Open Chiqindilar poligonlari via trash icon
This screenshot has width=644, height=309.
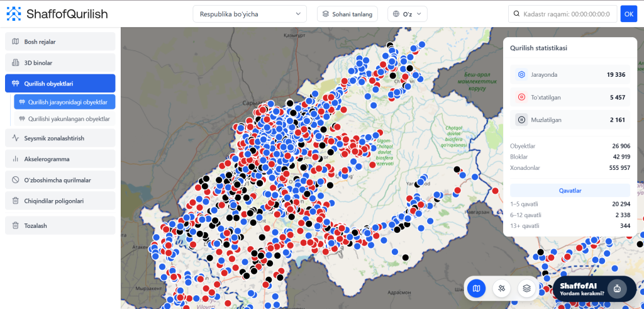coord(15,201)
